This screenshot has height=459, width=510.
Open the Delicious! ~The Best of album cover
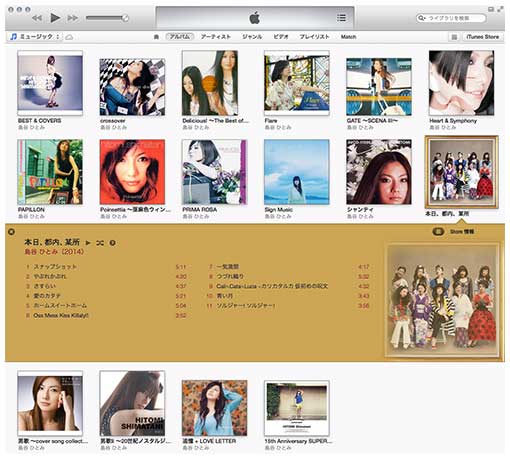(210, 83)
